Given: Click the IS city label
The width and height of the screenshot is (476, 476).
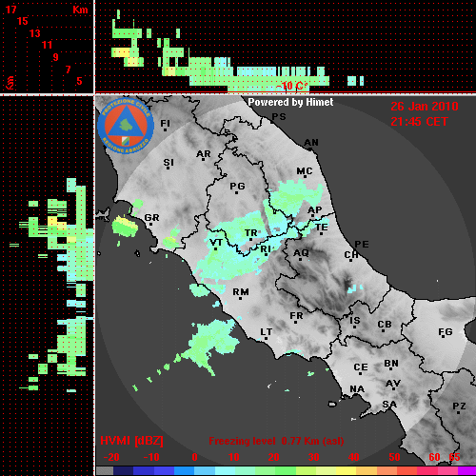Looking at the screenshot, I should 355,321.
